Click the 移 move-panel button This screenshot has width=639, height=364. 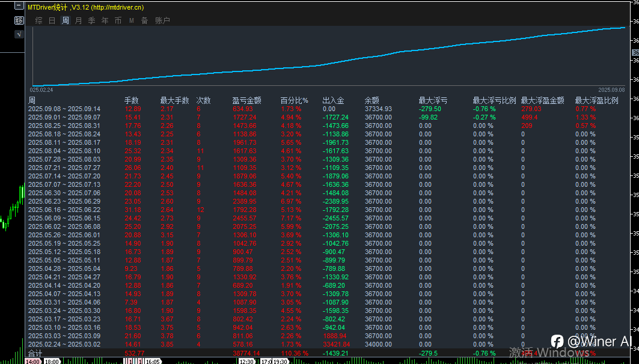coord(19,20)
